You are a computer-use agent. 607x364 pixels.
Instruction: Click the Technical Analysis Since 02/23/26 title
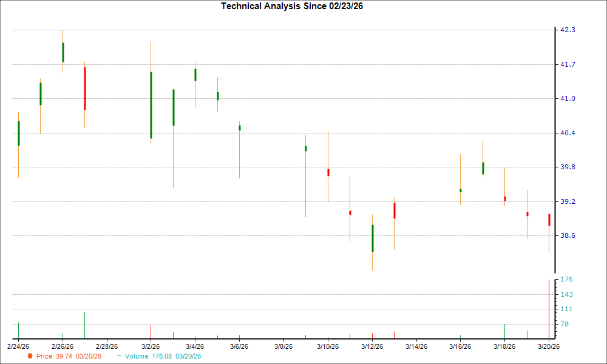click(293, 7)
